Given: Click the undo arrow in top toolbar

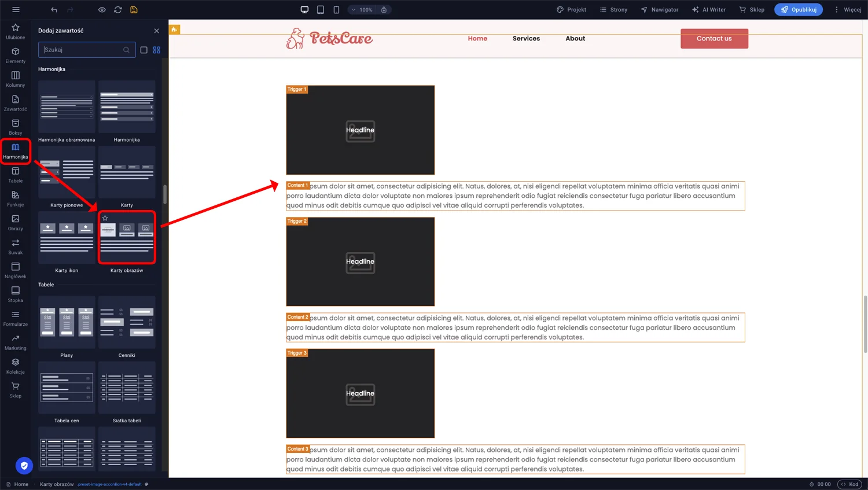Looking at the screenshot, I should click(54, 10).
